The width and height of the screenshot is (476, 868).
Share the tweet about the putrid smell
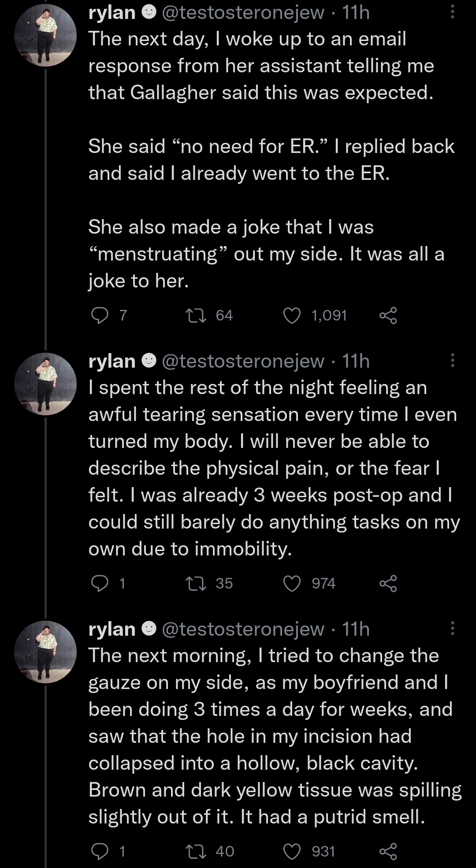point(388,852)
